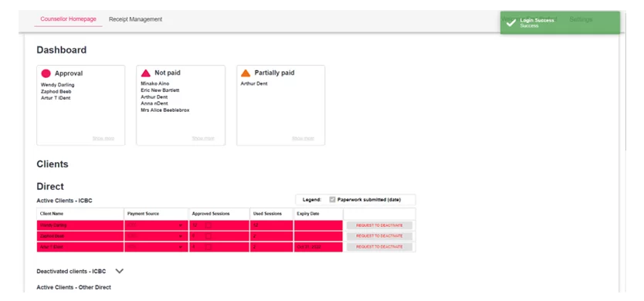
Task: Click Request to Deactivate for Artur T iDent
Action: 379,247
